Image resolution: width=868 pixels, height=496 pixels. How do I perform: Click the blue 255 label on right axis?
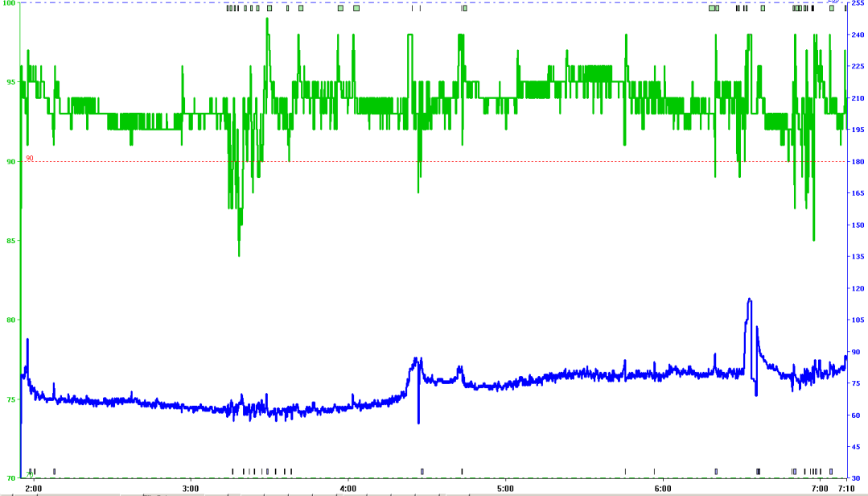[x=858, y=4]
